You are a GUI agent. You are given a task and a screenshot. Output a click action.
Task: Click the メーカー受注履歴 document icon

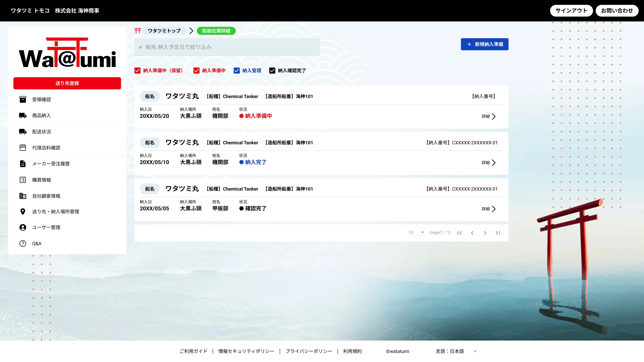tap(23, 164)
